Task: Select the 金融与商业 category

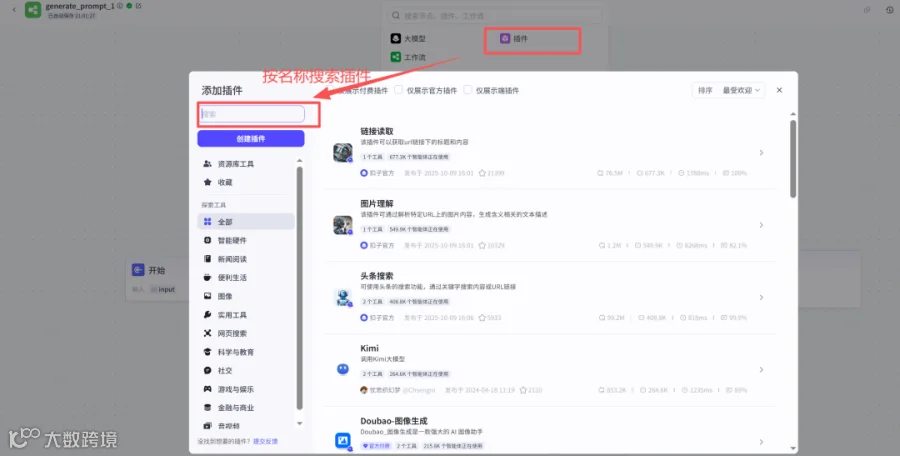Action: pyautogui.click(x=246, y=407)
